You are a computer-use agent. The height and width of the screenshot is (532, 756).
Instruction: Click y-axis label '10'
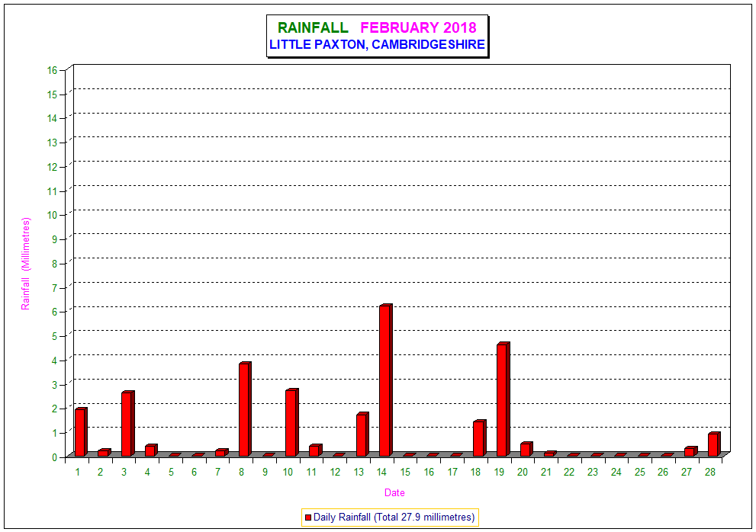coord(52,216)
